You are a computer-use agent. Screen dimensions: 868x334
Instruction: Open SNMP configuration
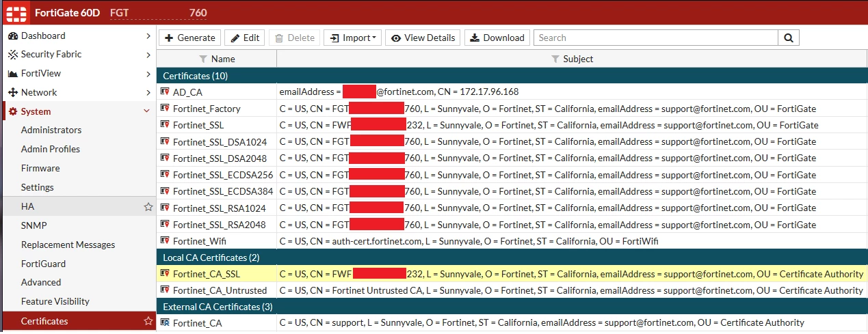pyautogui.click(x=34, y=225)
